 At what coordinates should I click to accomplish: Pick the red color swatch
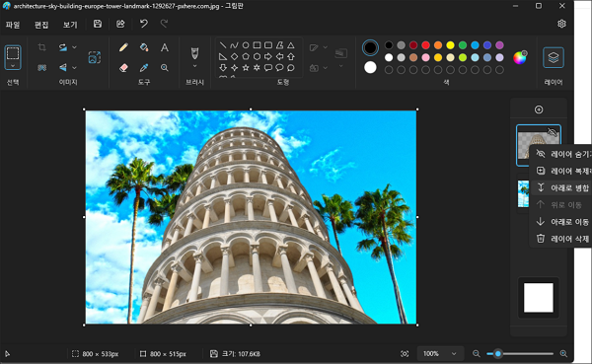(x=425, y=45)
